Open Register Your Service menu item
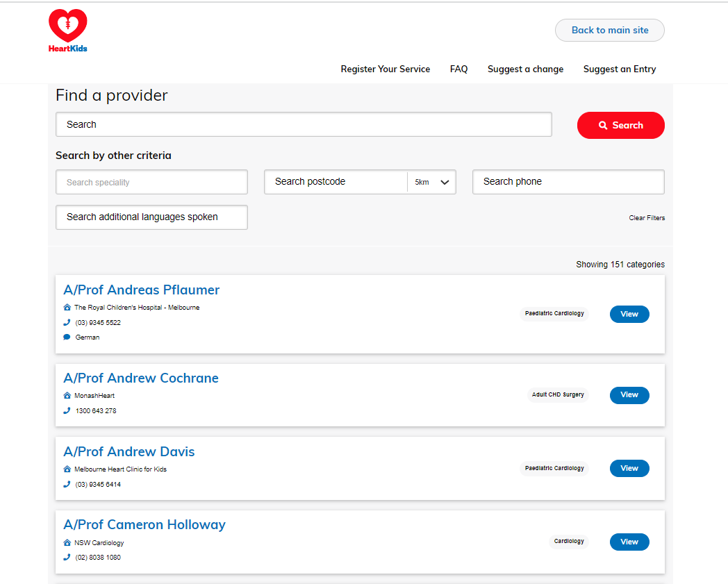The width and height of the screenshot is (728, 584). coord(385,69)
